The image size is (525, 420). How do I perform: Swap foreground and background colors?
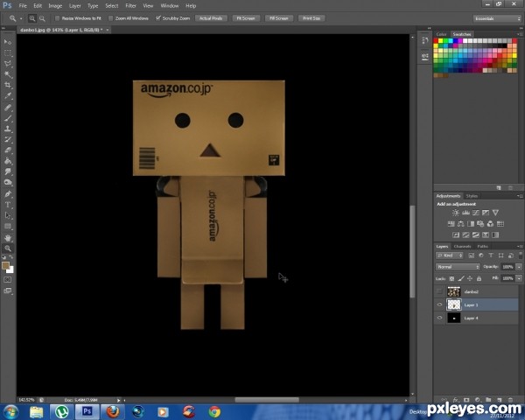coord(11,257)
